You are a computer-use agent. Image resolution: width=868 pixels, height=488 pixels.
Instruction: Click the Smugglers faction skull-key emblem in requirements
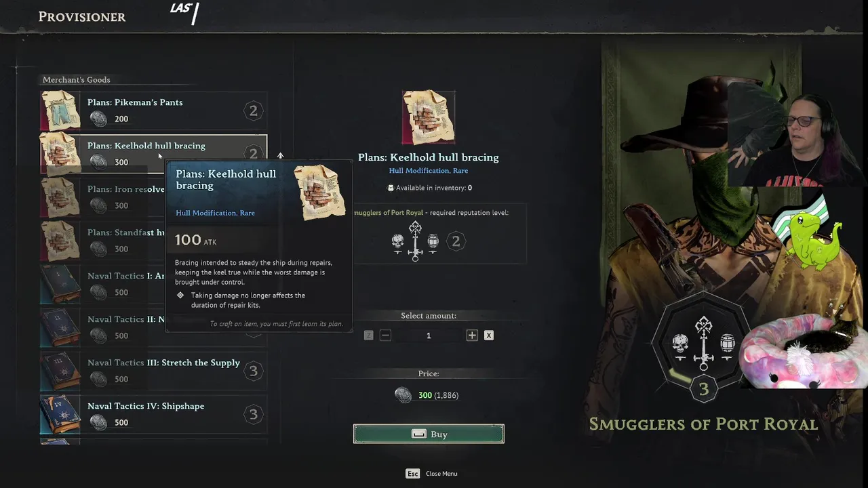(x=415, y=241)
